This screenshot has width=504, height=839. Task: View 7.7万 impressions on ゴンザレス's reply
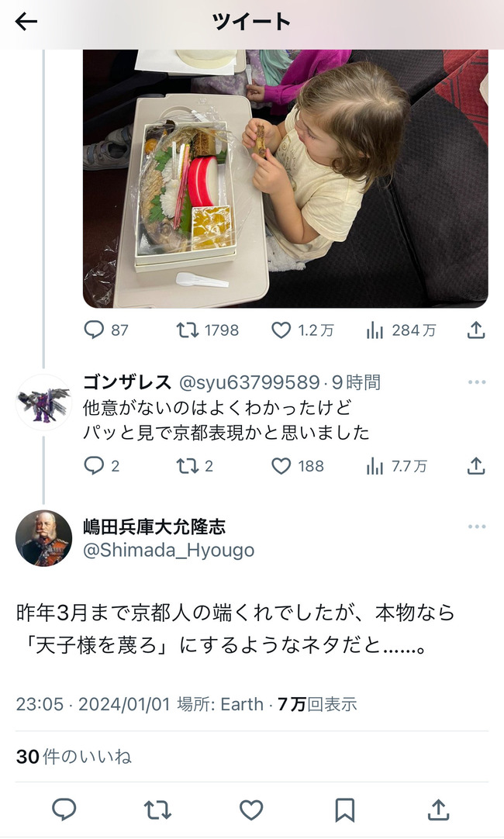(396, 467)
